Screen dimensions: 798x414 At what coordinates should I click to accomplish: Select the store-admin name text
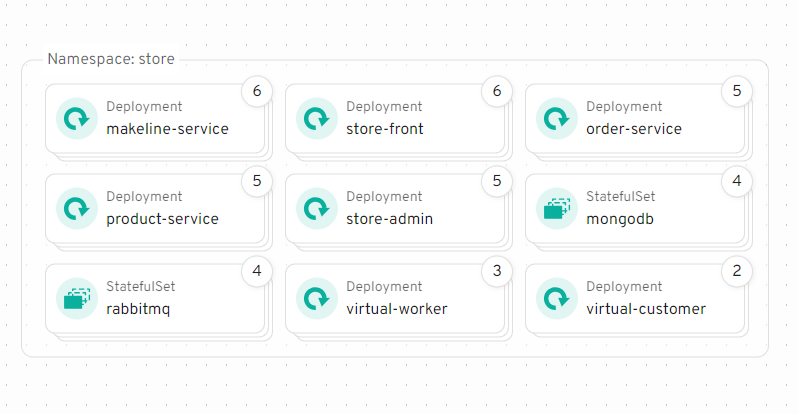[x=389, y=218]
